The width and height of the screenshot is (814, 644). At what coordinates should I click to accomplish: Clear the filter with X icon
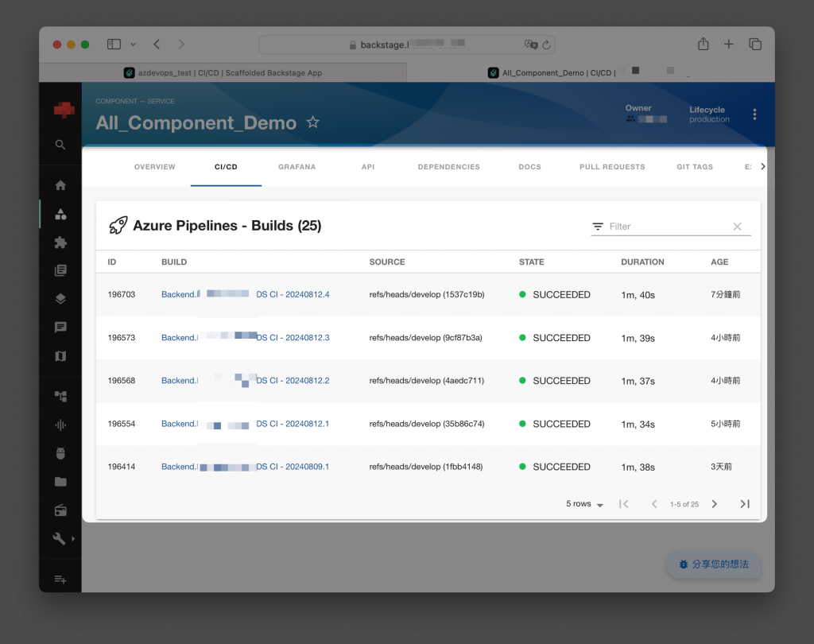(x=737, y=227)
